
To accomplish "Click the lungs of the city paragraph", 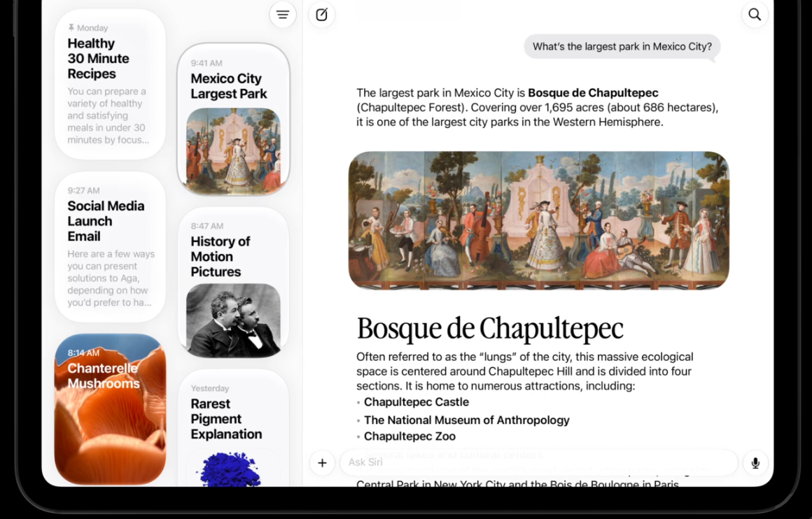I will pos(524,371).
